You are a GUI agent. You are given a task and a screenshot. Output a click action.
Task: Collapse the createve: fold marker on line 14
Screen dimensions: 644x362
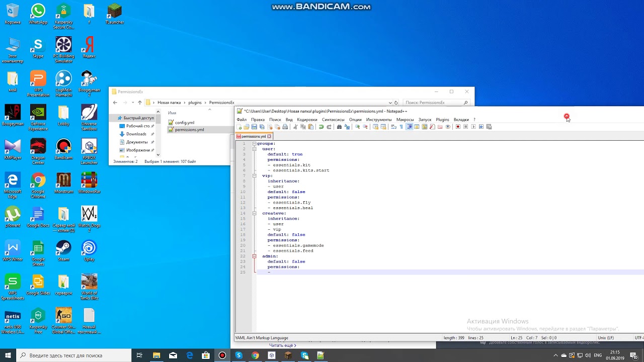pyautogui.click(x=254, y=213)
